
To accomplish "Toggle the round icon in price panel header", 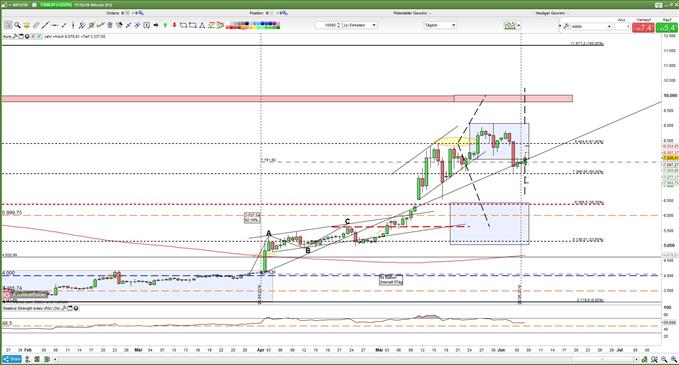I will [27, 36].
